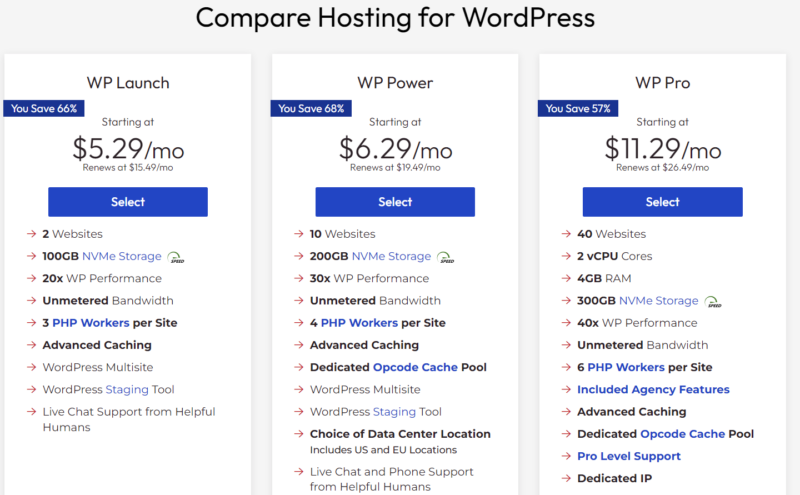Click Unmetered Bandwidth in WP Launch list

tap(108, 301)
